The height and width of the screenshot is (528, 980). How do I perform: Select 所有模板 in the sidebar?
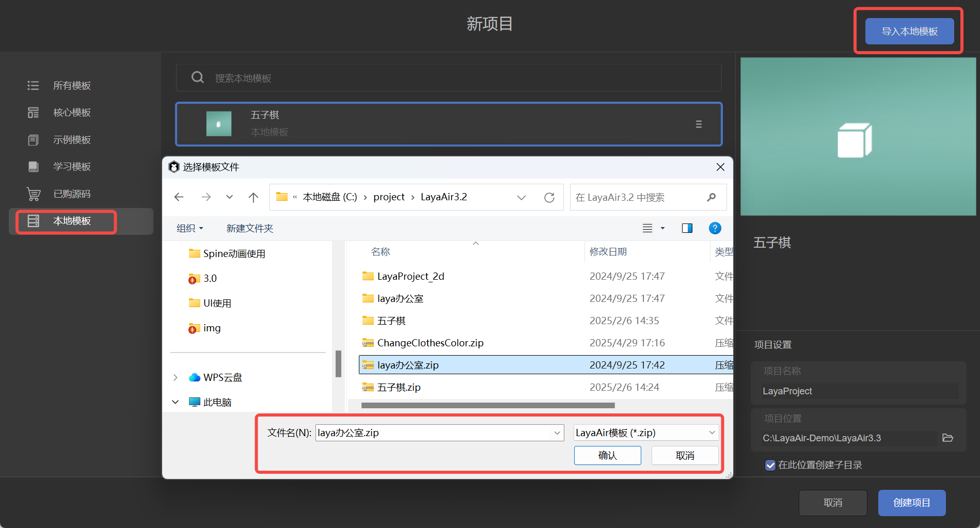pos(72,86)
